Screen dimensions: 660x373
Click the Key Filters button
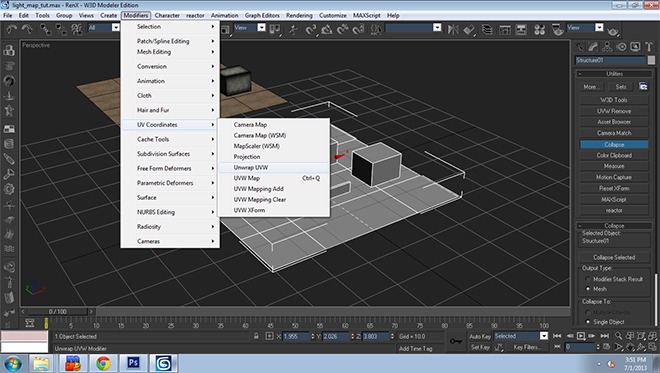coord(527,347)
